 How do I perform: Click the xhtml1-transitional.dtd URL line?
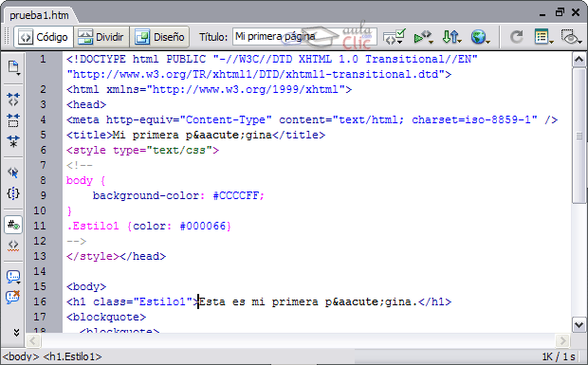[x=259, y=74]
